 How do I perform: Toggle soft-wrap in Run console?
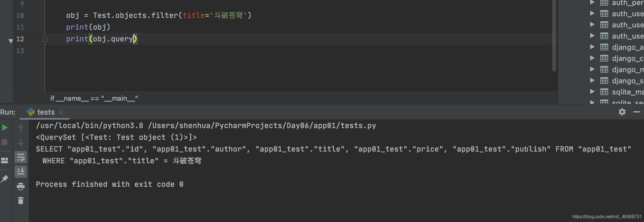21,157
